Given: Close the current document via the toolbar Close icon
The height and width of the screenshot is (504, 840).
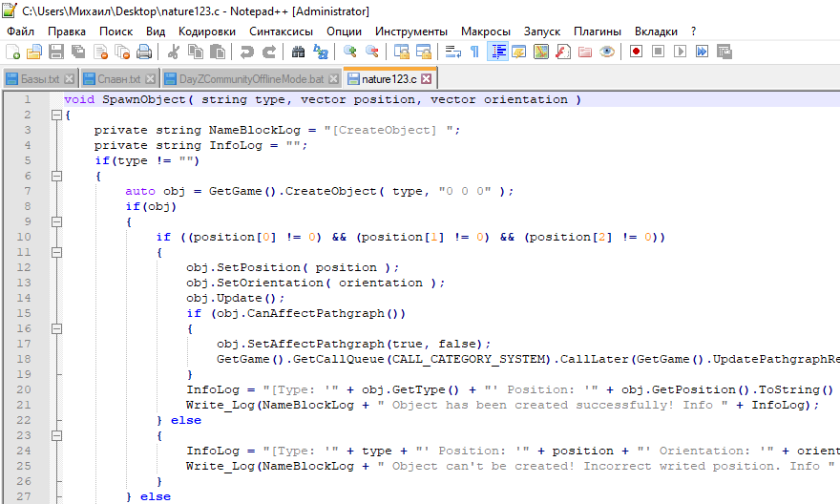Looking at the screenshot, I should click(x=100, y=52).
